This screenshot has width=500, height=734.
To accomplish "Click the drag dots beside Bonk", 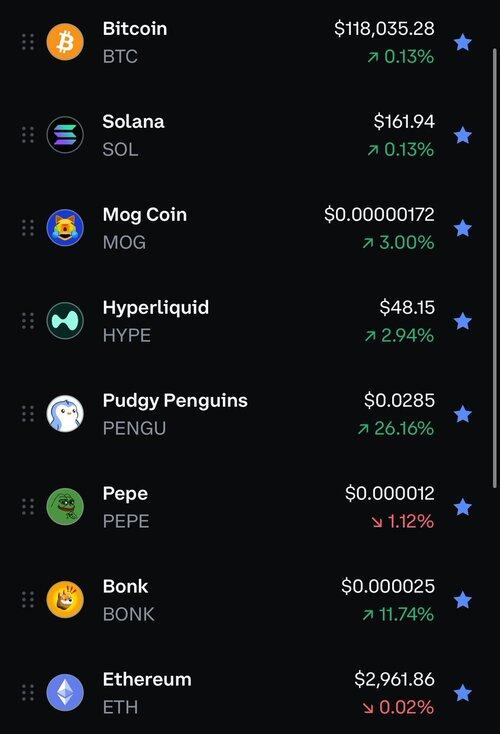I will click(x=28, y=600).
